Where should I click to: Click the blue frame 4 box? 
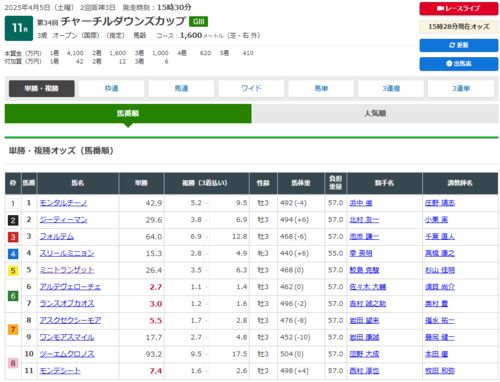(13, 254)
